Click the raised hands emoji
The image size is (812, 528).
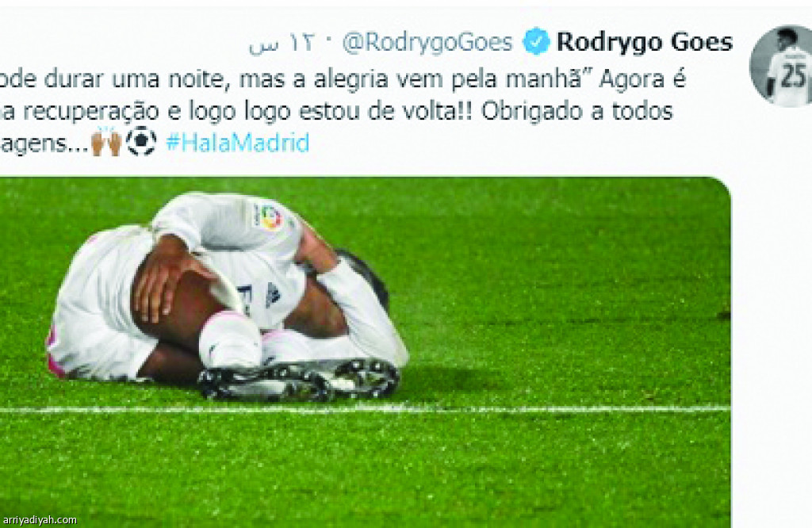106,141
